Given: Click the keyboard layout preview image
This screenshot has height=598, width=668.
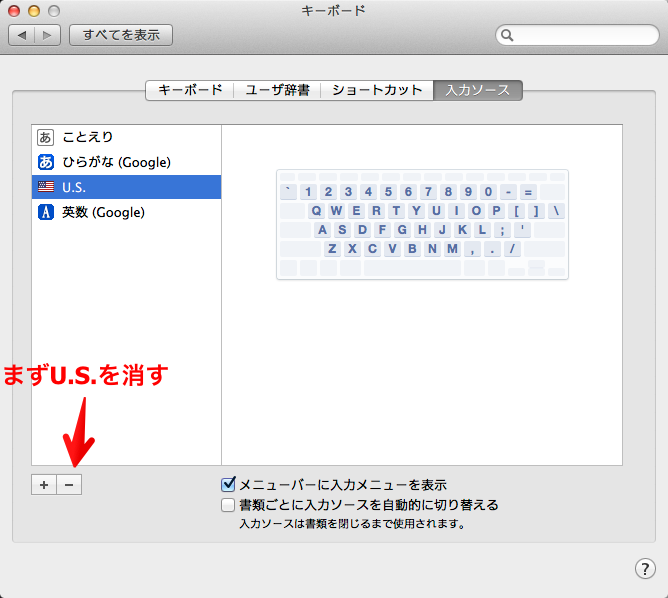Looking at the screenshot, I should pyautogui.click(x=422, y=224).
